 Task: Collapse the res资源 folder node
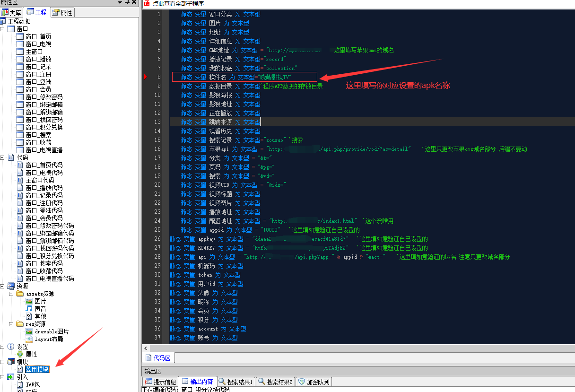coord(11,324)
